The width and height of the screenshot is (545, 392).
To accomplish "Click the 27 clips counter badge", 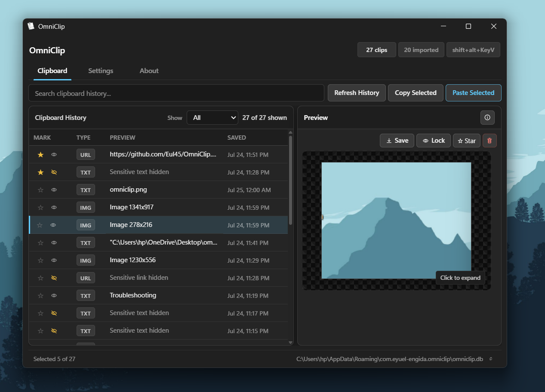I will coord(377,50).
